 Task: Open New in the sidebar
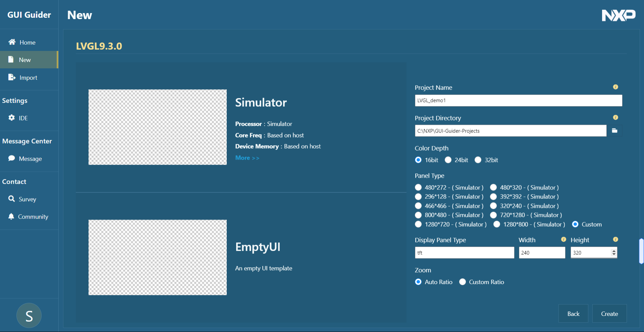[29, 60]
